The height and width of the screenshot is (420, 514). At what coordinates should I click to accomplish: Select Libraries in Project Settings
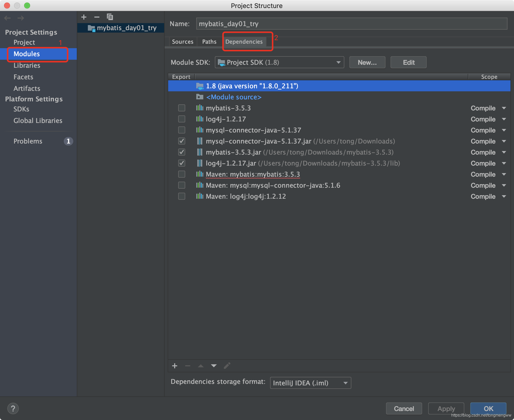pyautogui.click(x=27, y=65)
